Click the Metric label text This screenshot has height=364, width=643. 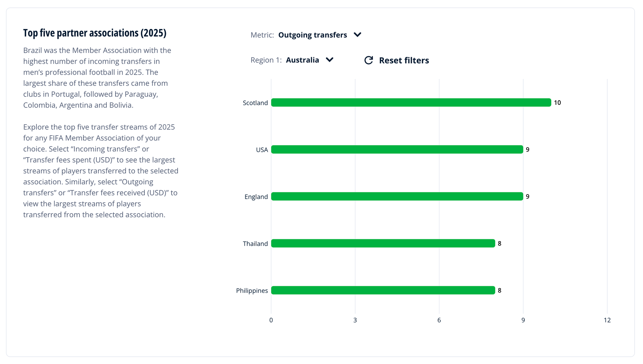(262, 35)
